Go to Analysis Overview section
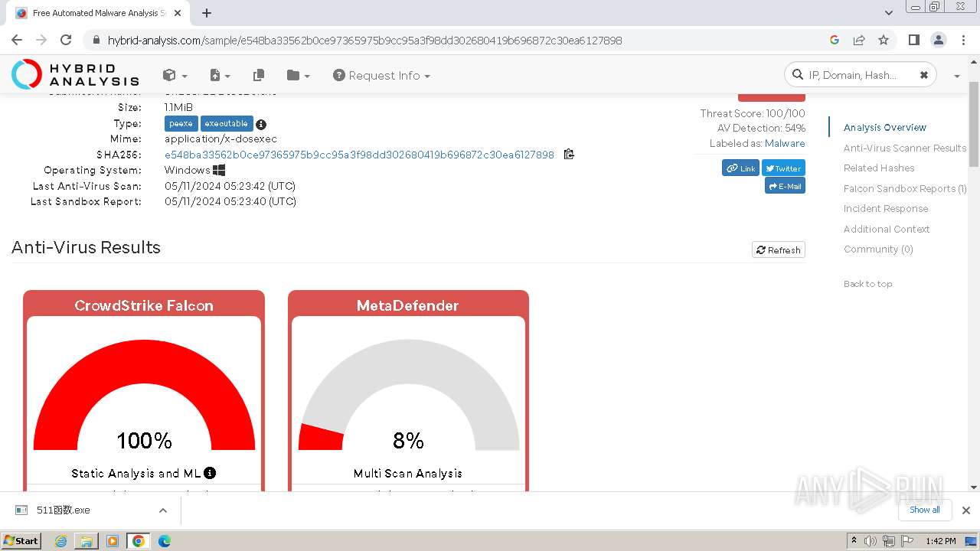This screenshot has height=551, width=980. (885, 128)
